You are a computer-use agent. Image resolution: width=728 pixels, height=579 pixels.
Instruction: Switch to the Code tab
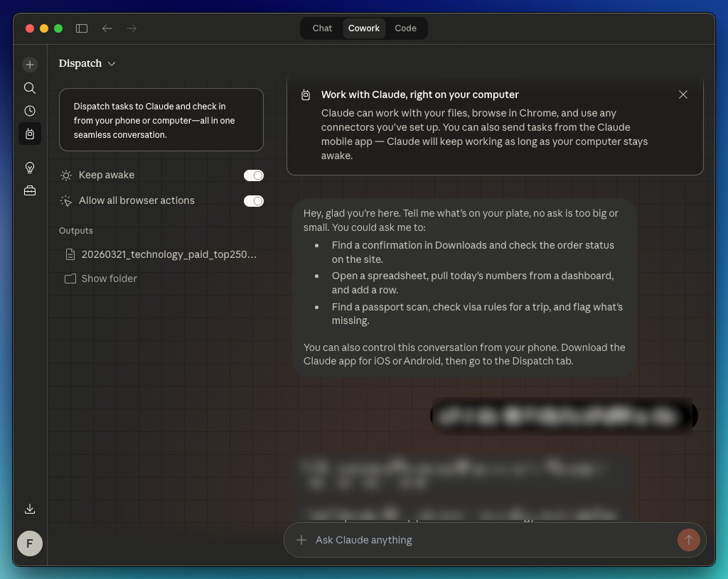405,28
